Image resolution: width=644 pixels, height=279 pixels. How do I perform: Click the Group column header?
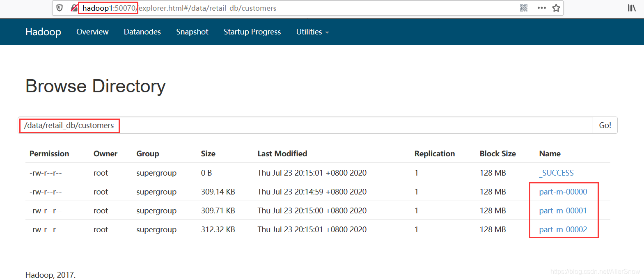click(x=148, y=153)
